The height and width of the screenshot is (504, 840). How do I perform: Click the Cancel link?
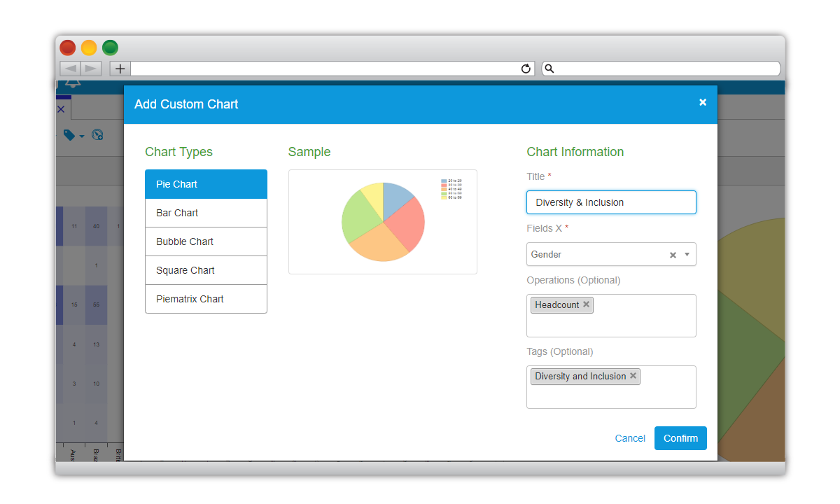630,438
